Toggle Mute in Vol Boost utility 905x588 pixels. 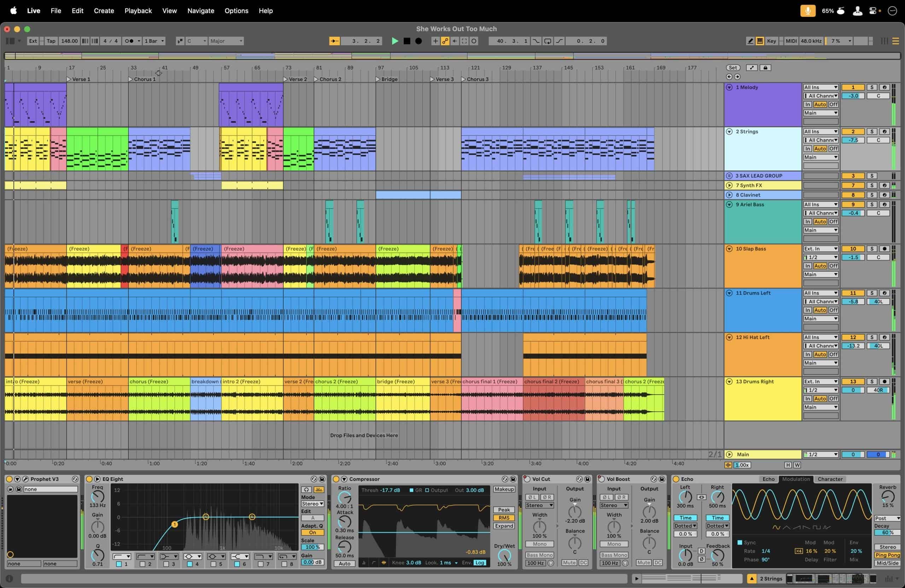(x=643, y=563)
